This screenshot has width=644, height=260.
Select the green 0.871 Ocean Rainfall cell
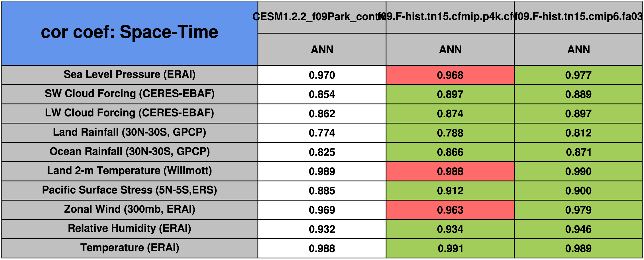pyautogui.click(x=578, y=152)
